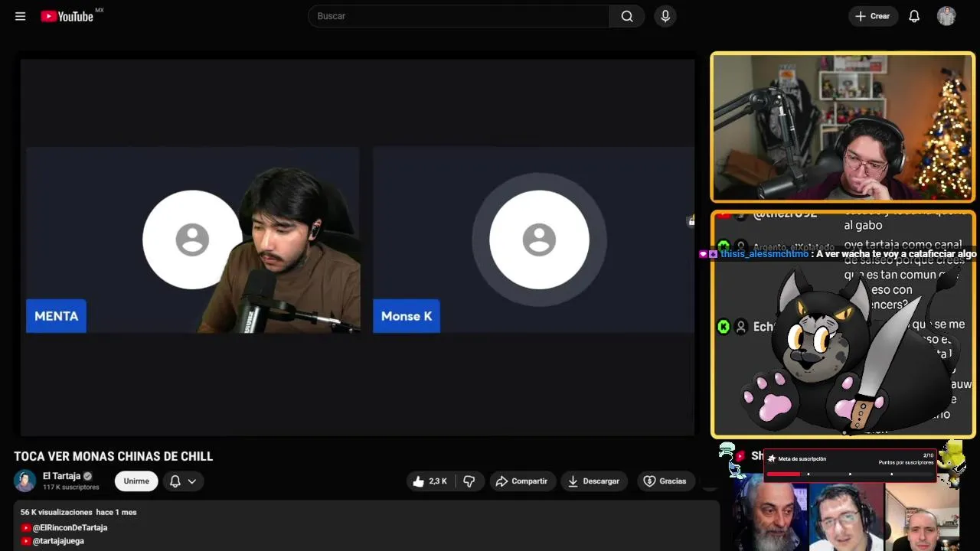980x551 pixels.
Task: Click the streamer webcam overlay
Action: coord(843,127)
